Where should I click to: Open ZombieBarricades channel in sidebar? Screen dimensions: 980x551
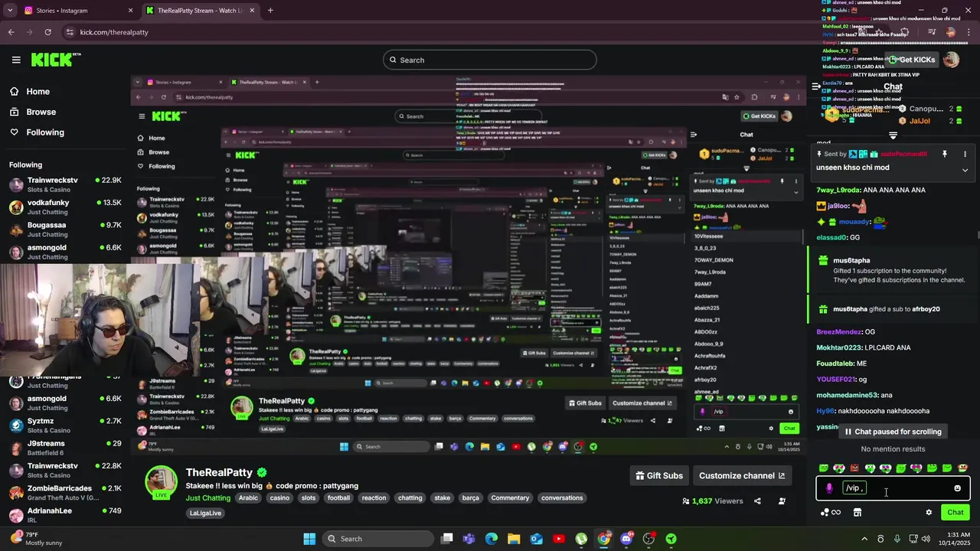click(x=65, y=493)
